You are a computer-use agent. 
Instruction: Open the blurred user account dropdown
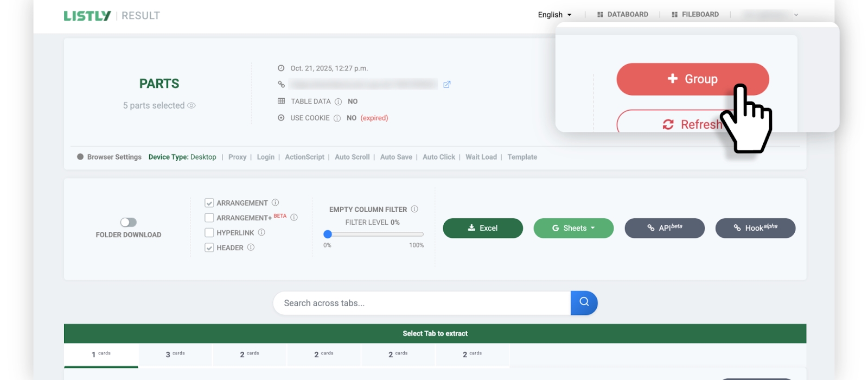[770, 15]
